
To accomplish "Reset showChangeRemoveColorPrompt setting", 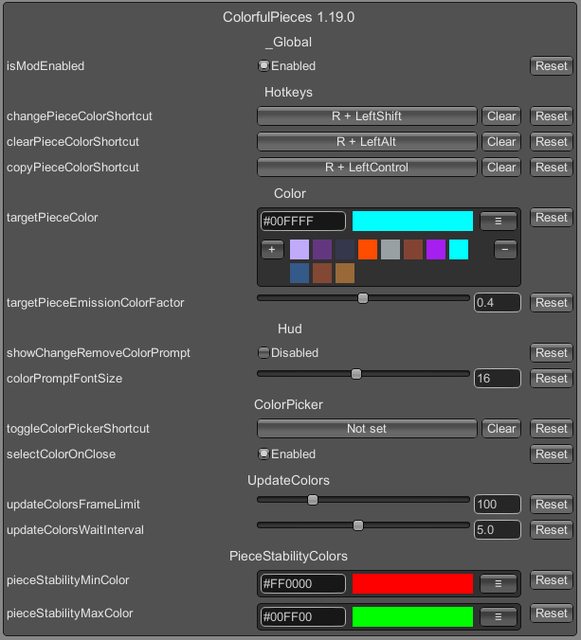I will [x=551, y=353].
